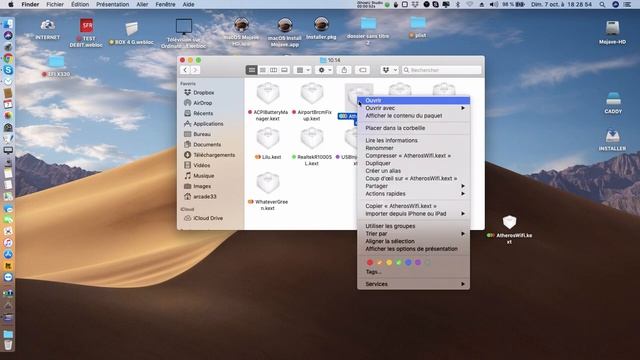Image resolution: width=640 pixels, height=360 pixels.
Task: Open Musique in the Finder sidebar
Action: tap(204, 176)
